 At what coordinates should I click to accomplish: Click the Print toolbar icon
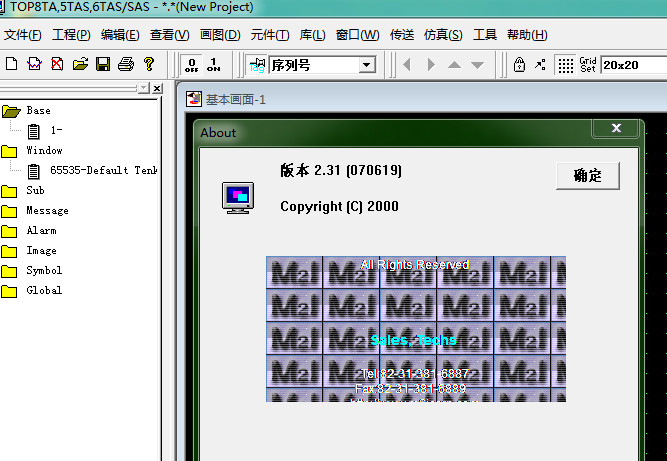(126, 65)
